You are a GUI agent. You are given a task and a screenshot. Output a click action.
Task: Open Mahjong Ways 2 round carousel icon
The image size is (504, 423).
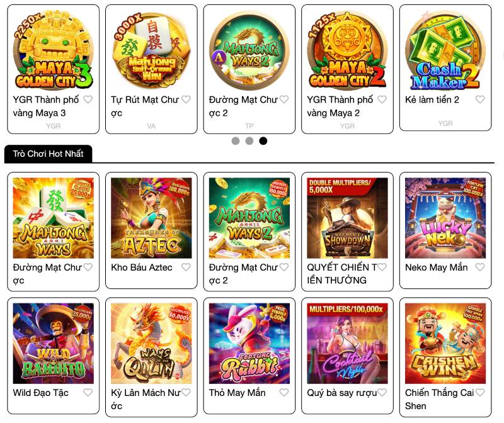pyautogui.click(x=249, y=50)
